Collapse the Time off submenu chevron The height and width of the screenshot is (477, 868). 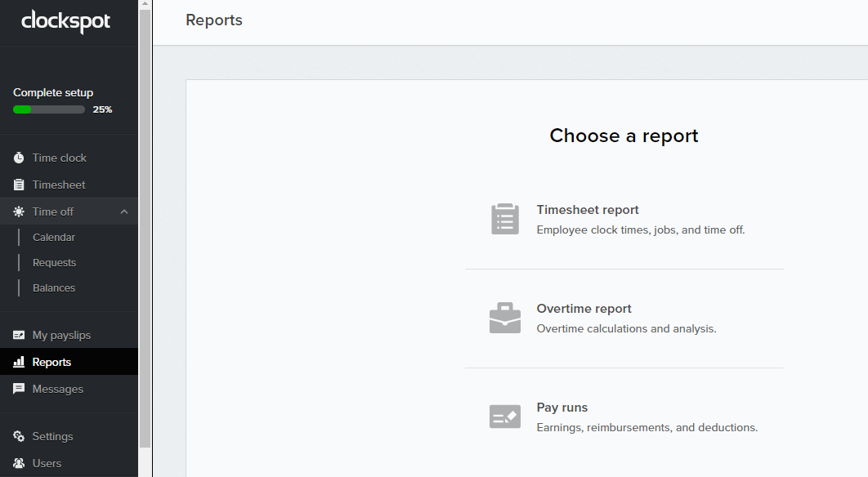coord(124,212)
